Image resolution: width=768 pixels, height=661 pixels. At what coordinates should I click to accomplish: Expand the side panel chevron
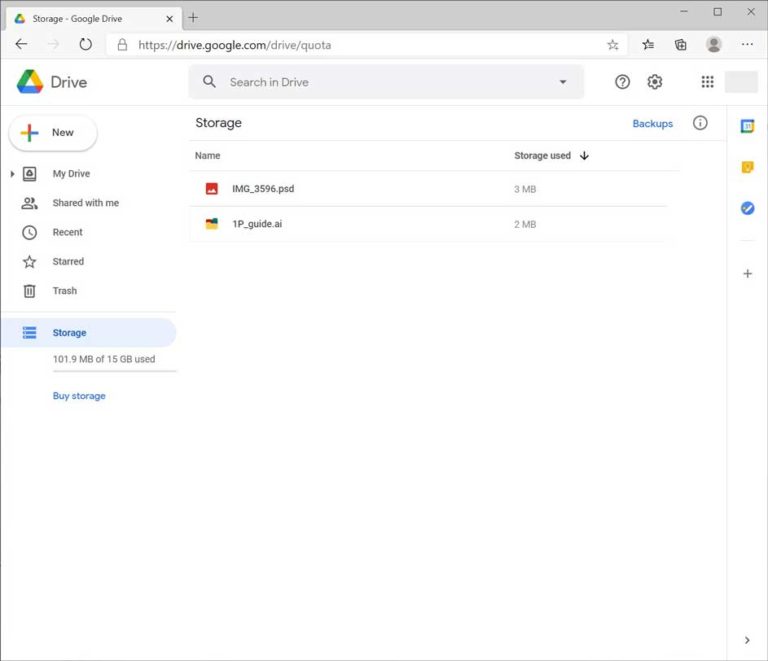(x=747, y=640)
